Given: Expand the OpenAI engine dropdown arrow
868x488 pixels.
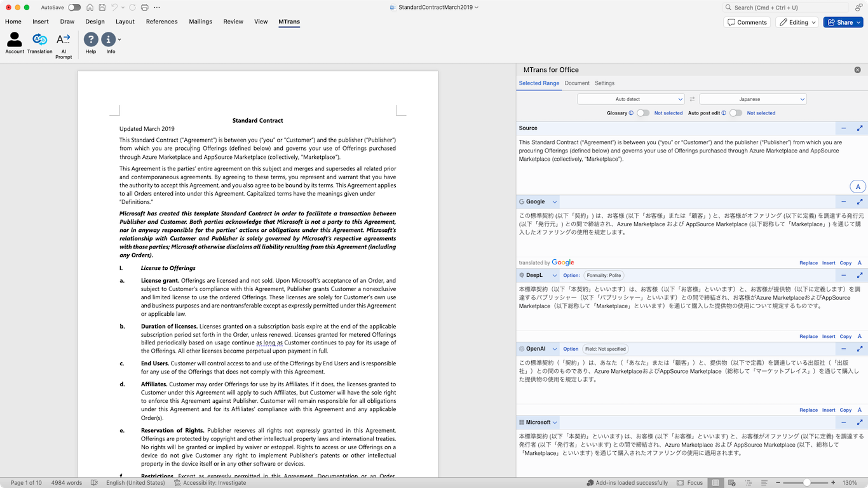Looking at the screenshot, I should (555, 349).
